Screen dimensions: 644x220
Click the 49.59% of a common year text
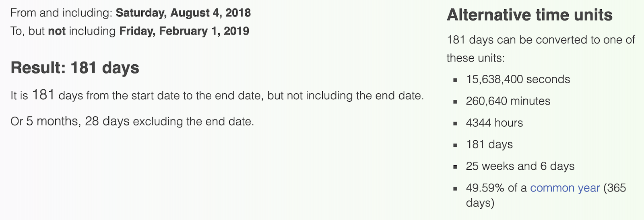533,188
